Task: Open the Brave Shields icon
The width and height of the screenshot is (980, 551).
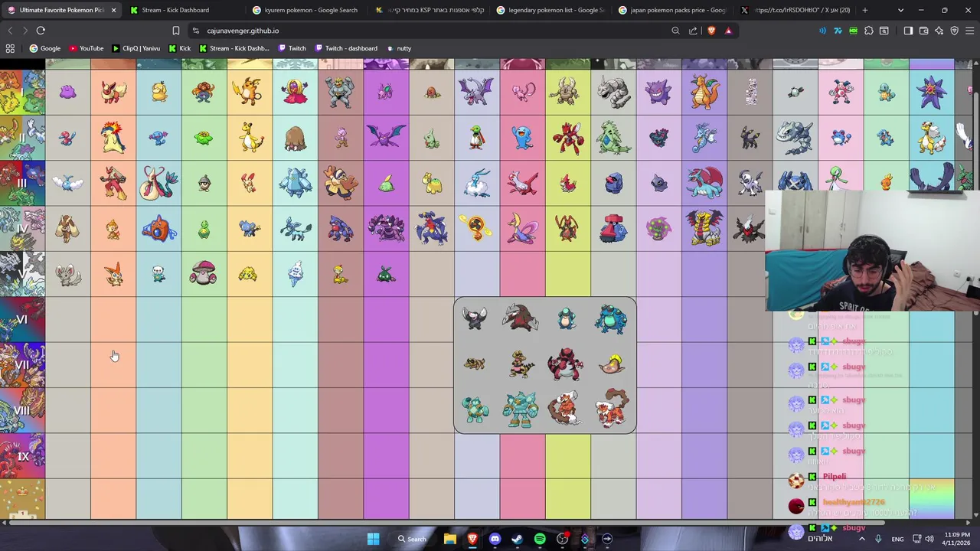Action: click(x=711, y=31)
